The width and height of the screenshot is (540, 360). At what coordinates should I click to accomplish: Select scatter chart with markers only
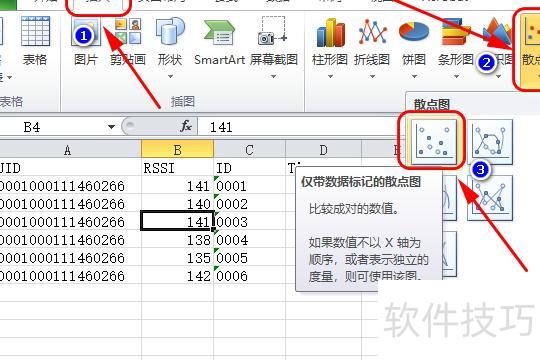pyautogui.click(x=434, y=141)
